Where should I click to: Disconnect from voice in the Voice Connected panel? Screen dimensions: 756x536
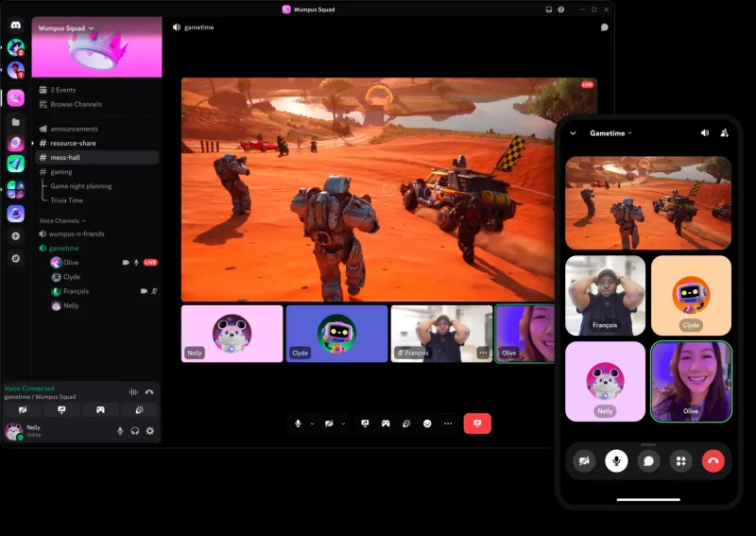pyautogui.click(x=149, y=392)
